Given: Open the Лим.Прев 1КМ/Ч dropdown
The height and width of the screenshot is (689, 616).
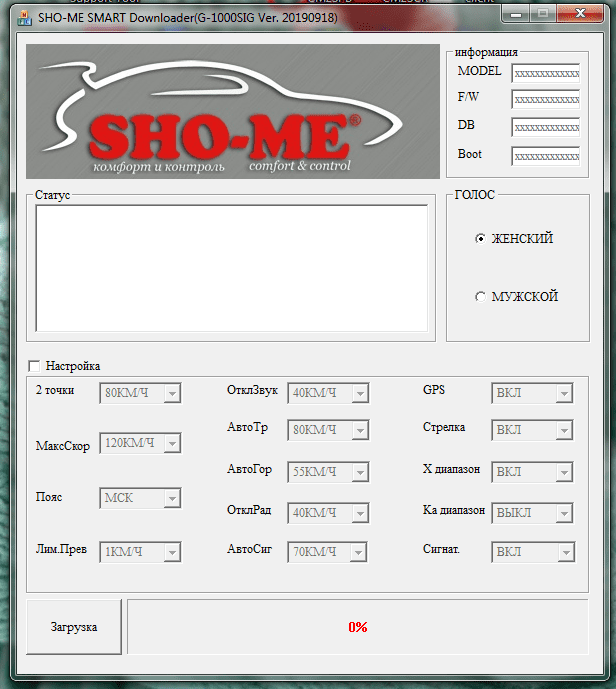Looking at the screenshot, I should pos(140,552).
